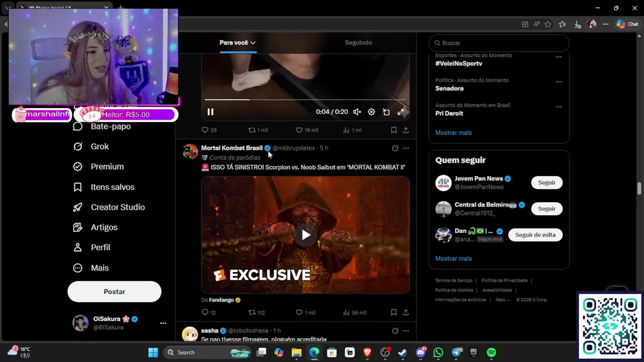
Task: Add page to favorites star in Edge
Action: (548, 24)
